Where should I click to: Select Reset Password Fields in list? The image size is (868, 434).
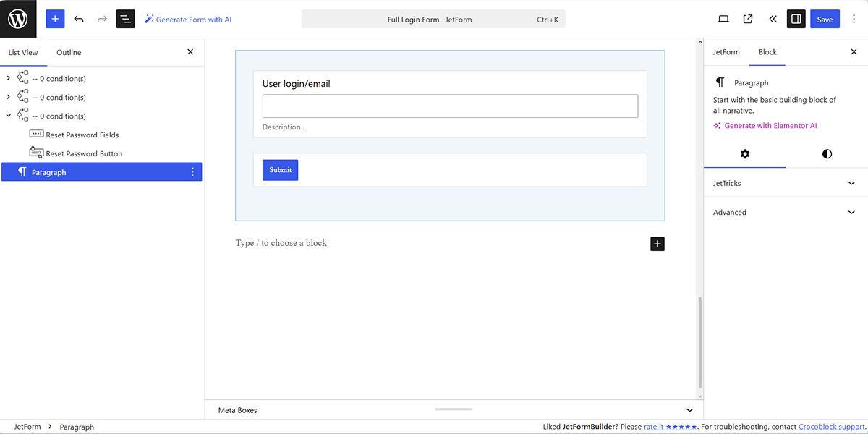pyautogui.click(x=82, y=135)
